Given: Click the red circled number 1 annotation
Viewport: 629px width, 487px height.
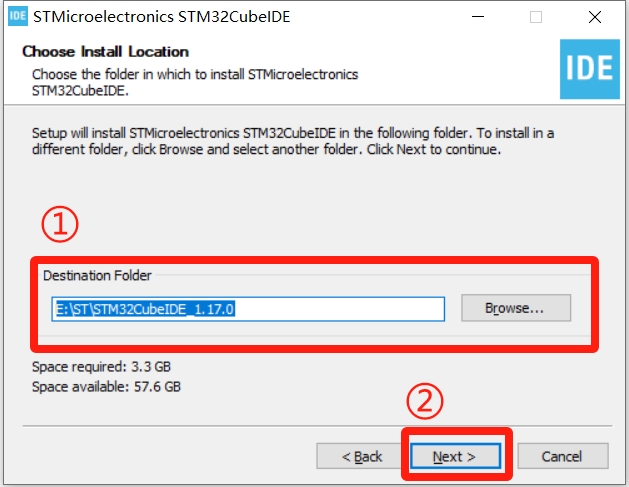Looking at the screenshot, I should [x=60, y=224].
